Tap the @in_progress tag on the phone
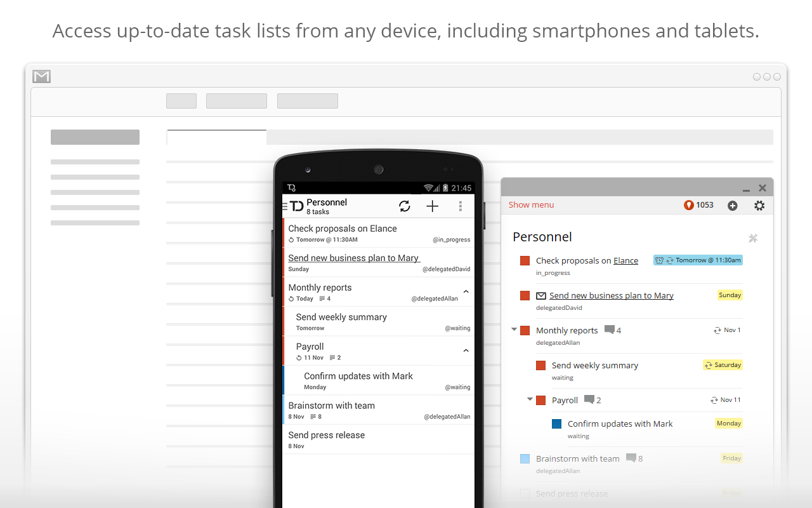Image resolution: width=812 pixels, height=508 pixels. (452, 240)
